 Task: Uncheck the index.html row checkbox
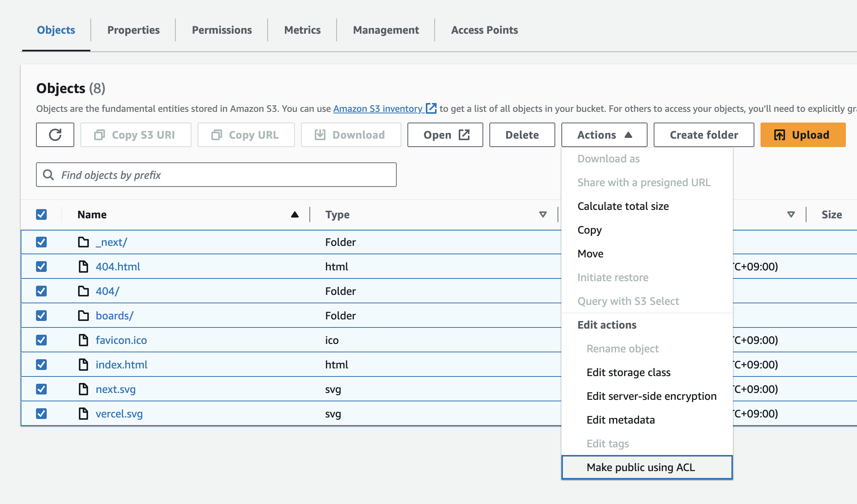coord(41,365)
